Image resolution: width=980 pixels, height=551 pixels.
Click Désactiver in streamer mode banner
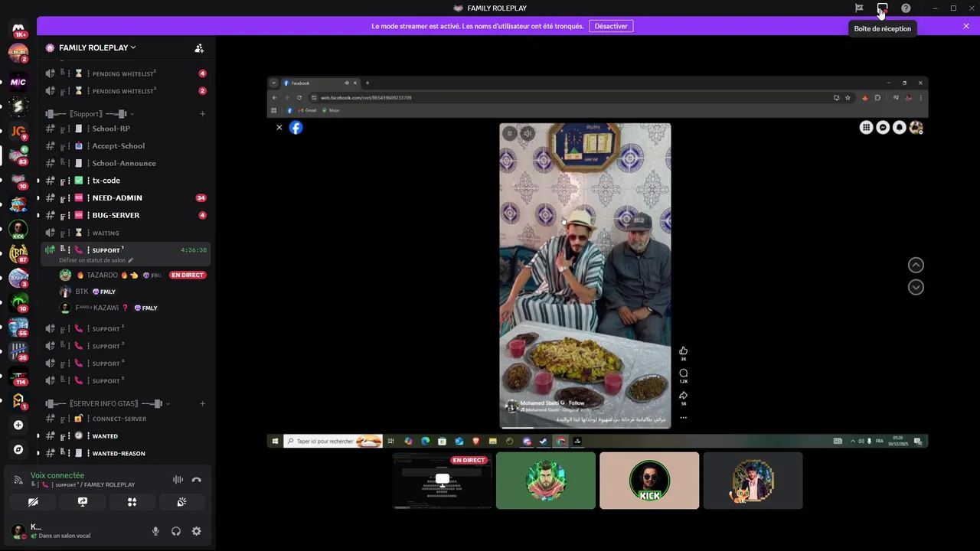pos(611,26)
